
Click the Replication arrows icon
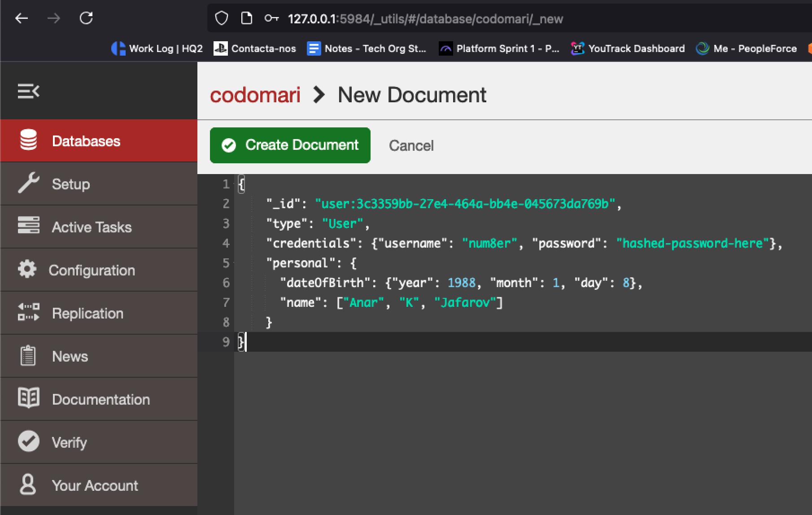[29, 312]
